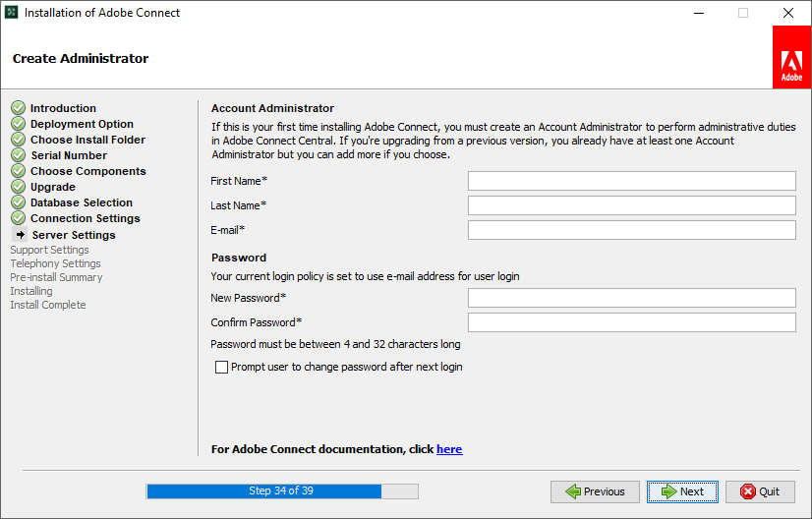Enable Prompt user to change password checkbox
Screen dimensions: 812x519
[221, 368]
